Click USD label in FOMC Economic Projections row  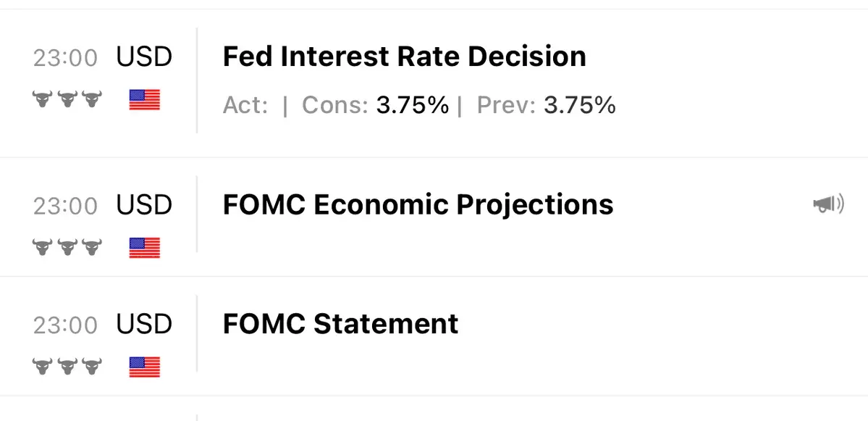coord(144,205)
